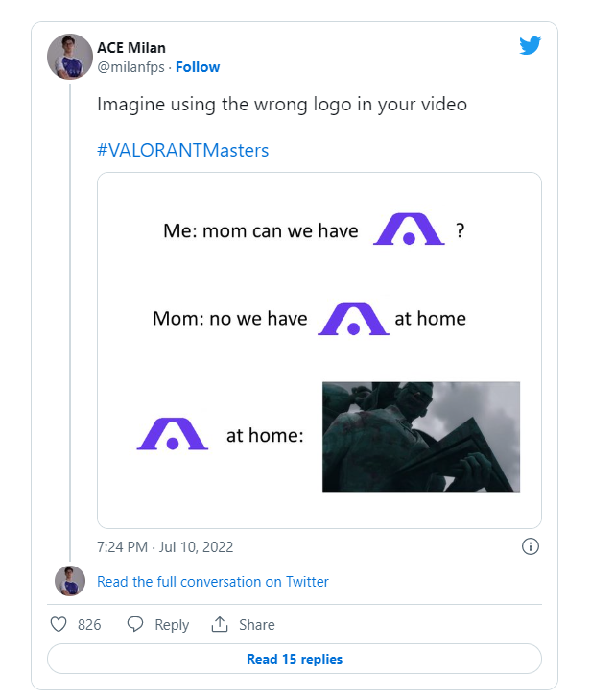The image size is (591, 700).
Task: Open the #VALORANTMasters hashtag
Action: coord(183,150)
